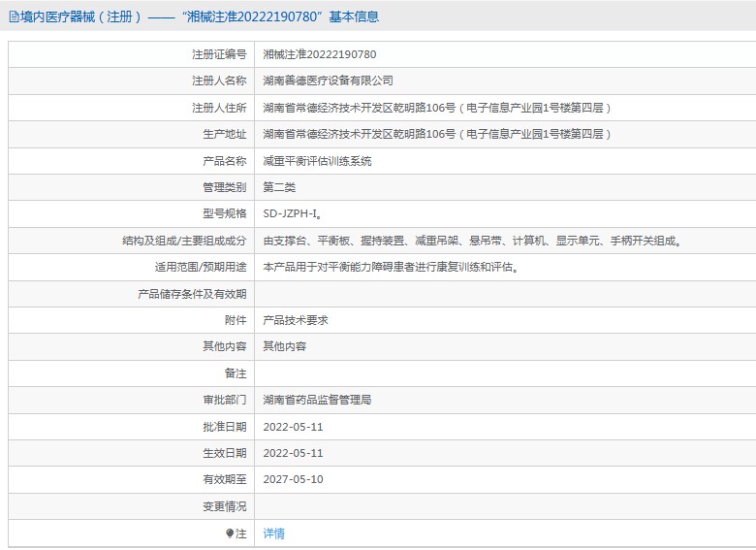The height and width of the screenshot is (550, 756).
Task: Click the 生产地址 label
Action: pos(224,134)
